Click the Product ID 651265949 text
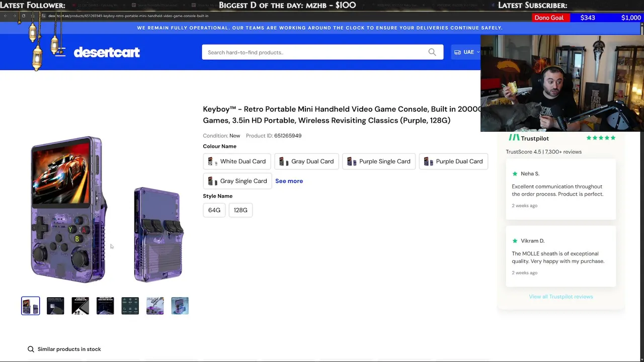The height and width of the screenshot is (362, 644). [x=274, y=136]
